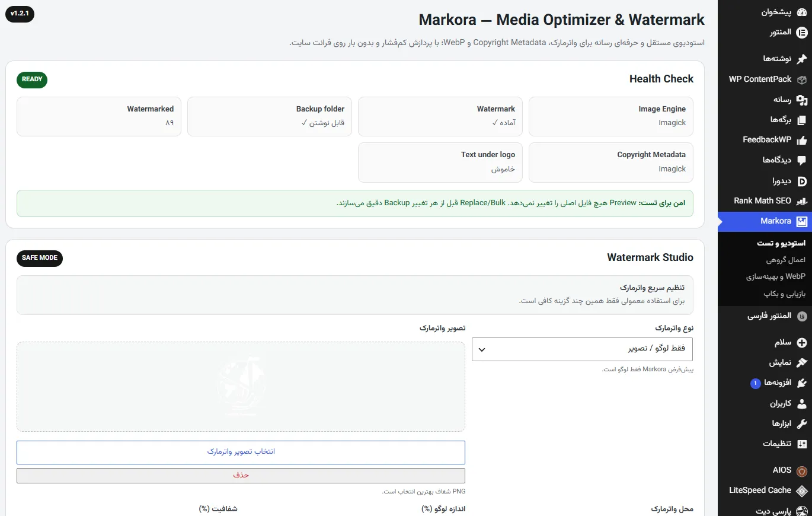Screen dimensions: 812x516
Task: Open the کاربران users person icon
Action: click(x=802, y=404)
